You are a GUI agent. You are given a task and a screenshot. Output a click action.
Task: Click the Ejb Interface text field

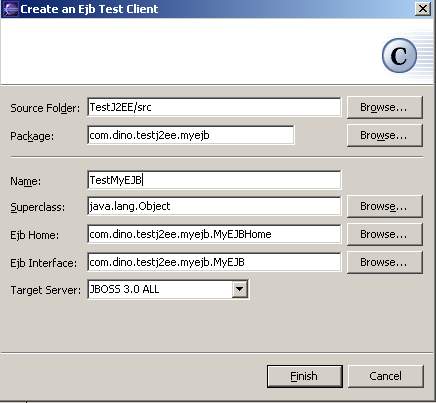tap(214, 262)
